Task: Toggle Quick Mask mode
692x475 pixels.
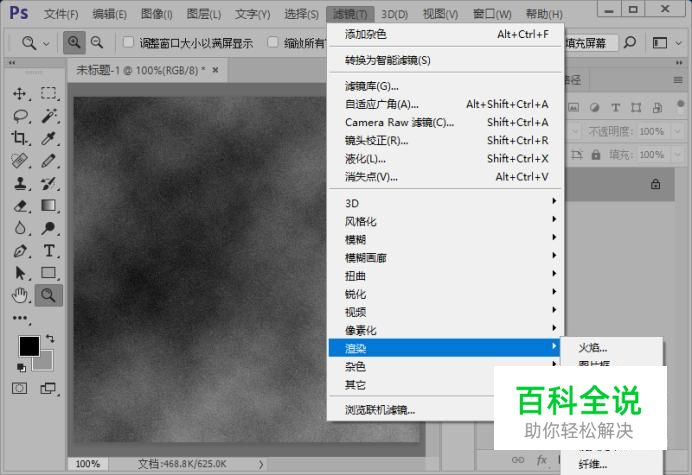Action: pos(19,388)
